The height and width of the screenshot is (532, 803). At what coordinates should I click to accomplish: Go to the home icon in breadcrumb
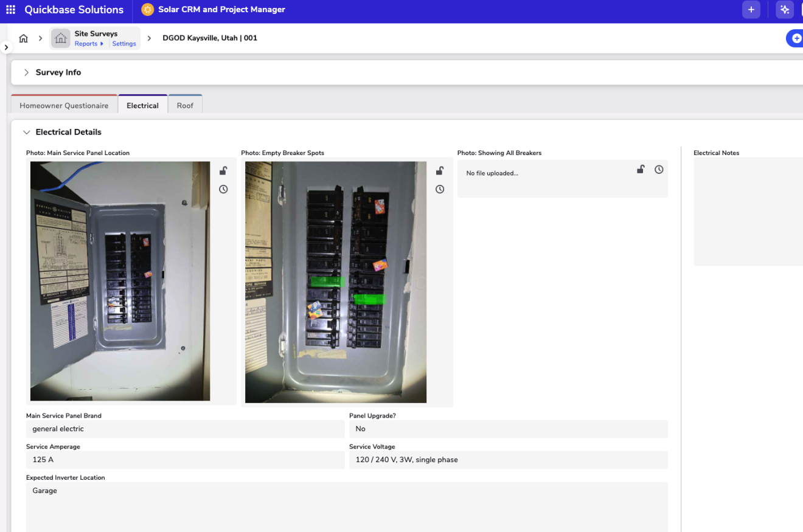click(x=23, y=38)
